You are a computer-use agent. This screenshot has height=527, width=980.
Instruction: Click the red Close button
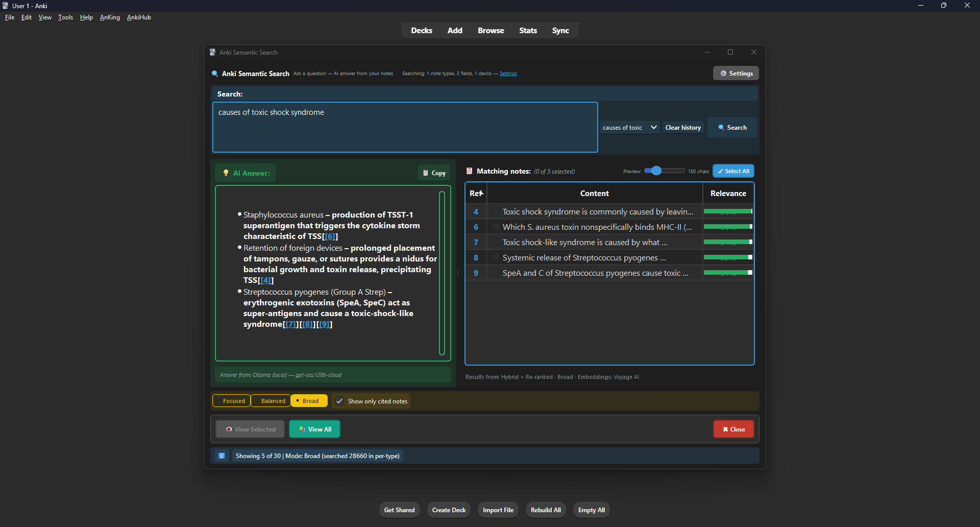click(x=733, y=429)
